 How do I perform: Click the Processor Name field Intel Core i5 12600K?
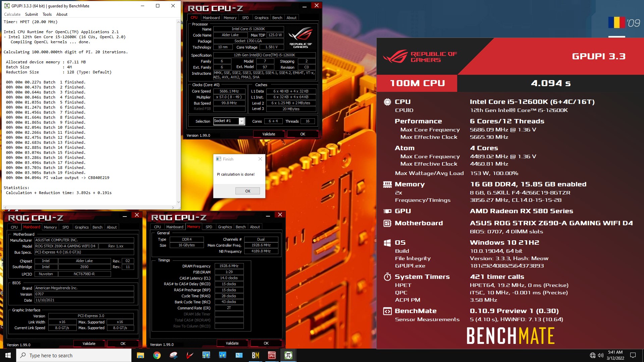[249, 29]
